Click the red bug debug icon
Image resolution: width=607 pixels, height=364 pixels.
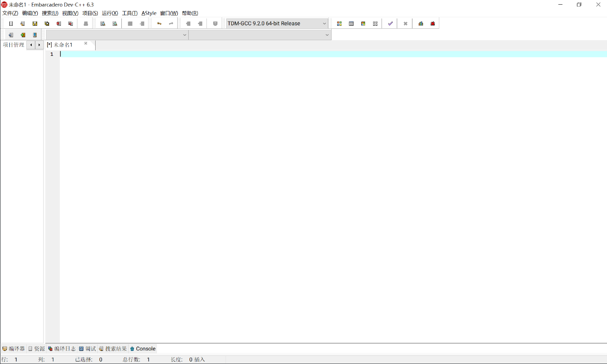[433, 24]
